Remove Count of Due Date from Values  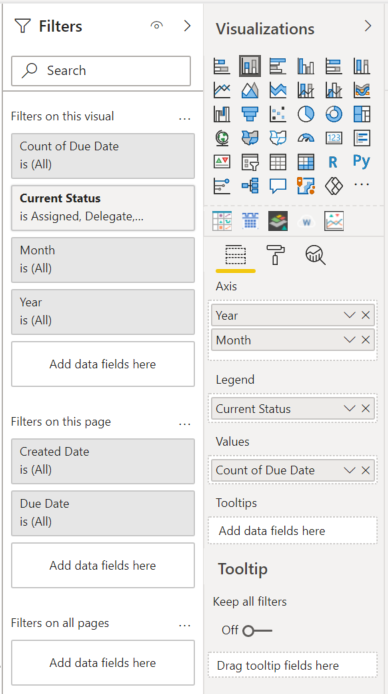(x=365, y=470)
